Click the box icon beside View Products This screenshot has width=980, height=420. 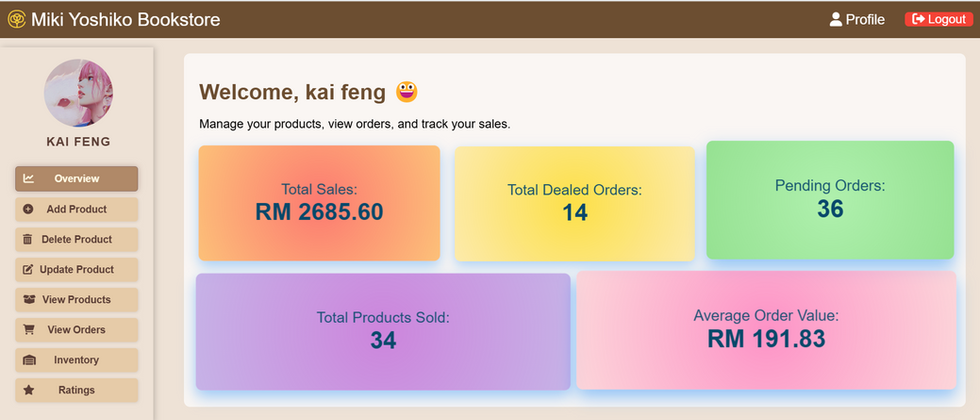29,299
